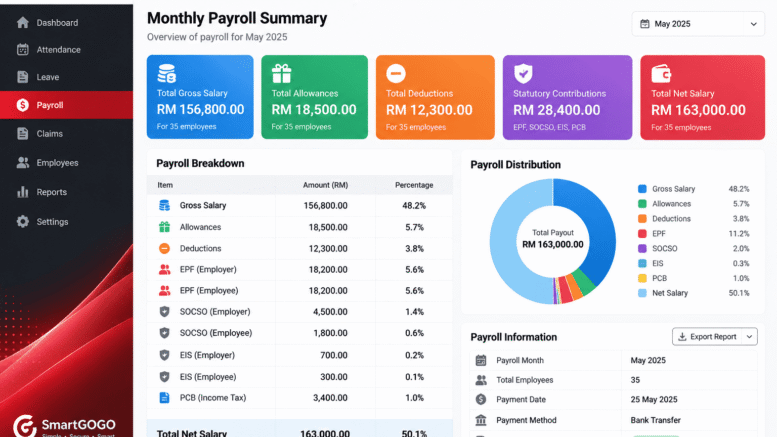Click the Attendance calendar icon in sidebar
The image size is (777, 437).
[22, 50]
